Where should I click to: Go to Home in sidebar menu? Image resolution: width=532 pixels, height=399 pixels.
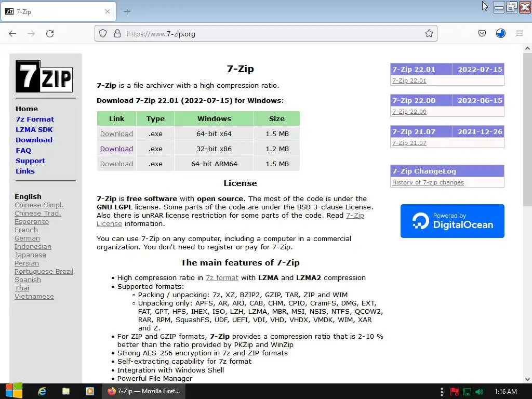(x=27, y=109)
